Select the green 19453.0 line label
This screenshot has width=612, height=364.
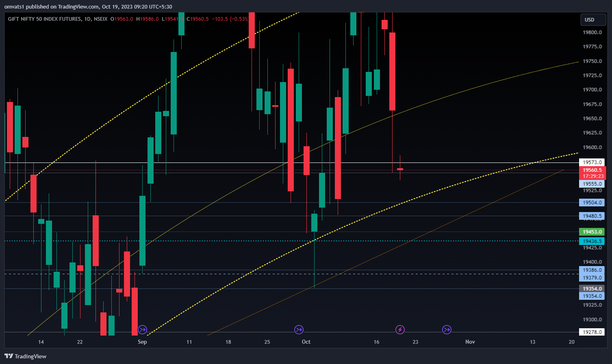[x=592, y=232]
